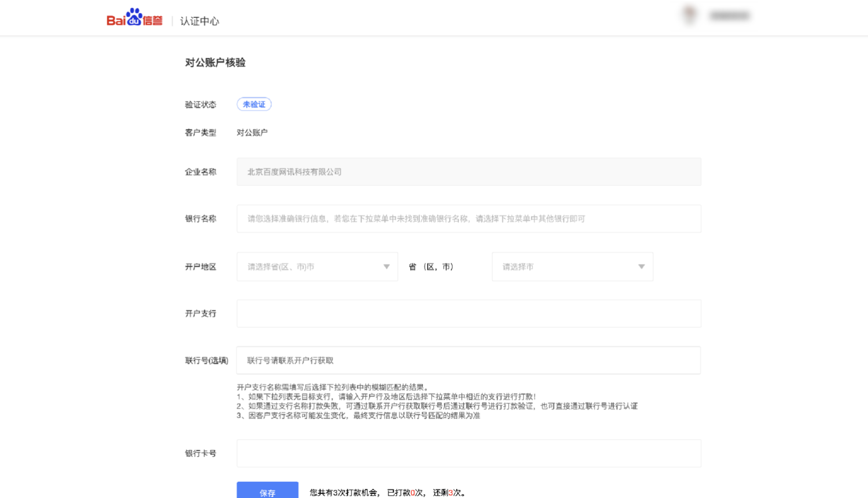Focus the 开户支行 branch input field

[469, 314]
